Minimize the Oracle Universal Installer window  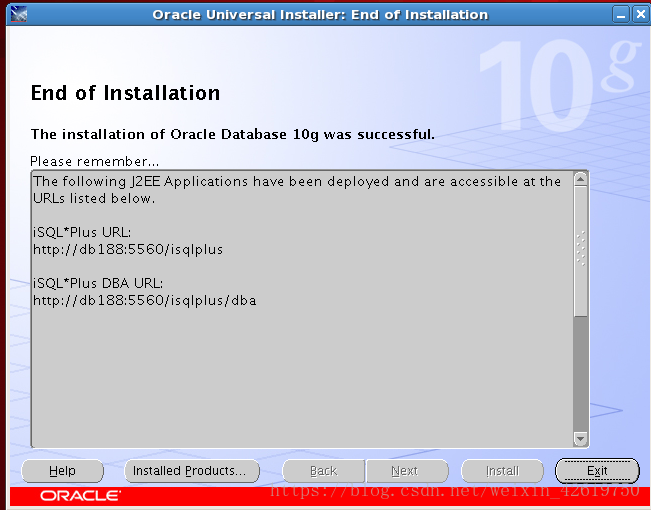(621, 15)
